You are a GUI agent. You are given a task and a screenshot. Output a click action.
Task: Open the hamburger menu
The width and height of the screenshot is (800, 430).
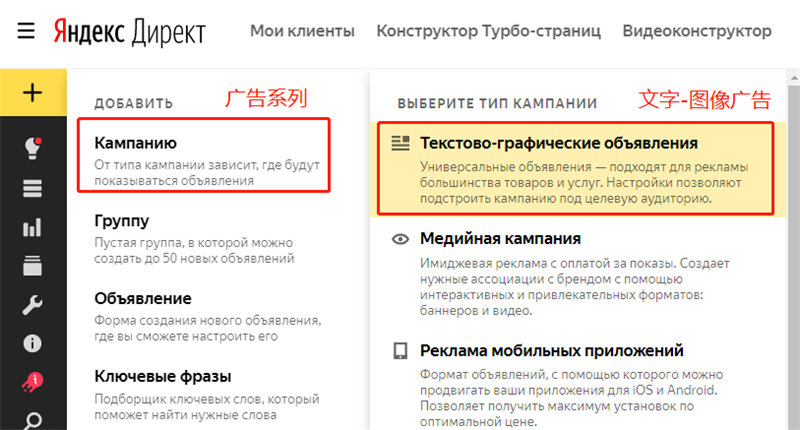[x=26, y=31]
